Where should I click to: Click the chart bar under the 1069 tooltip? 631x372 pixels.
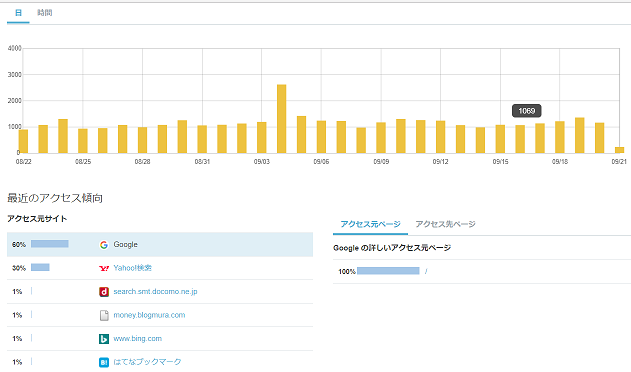tap(520, 139)
